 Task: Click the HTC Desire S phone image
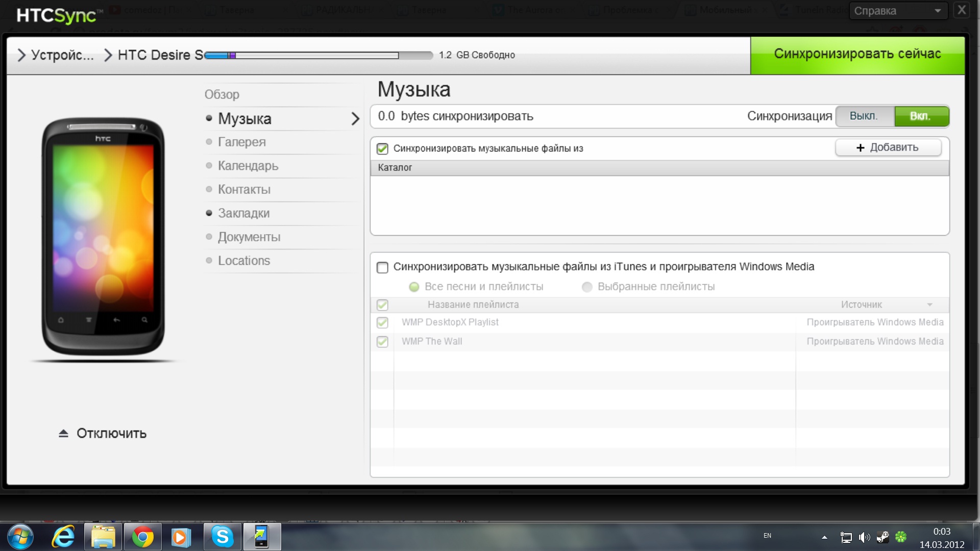[x=103, y=237]
